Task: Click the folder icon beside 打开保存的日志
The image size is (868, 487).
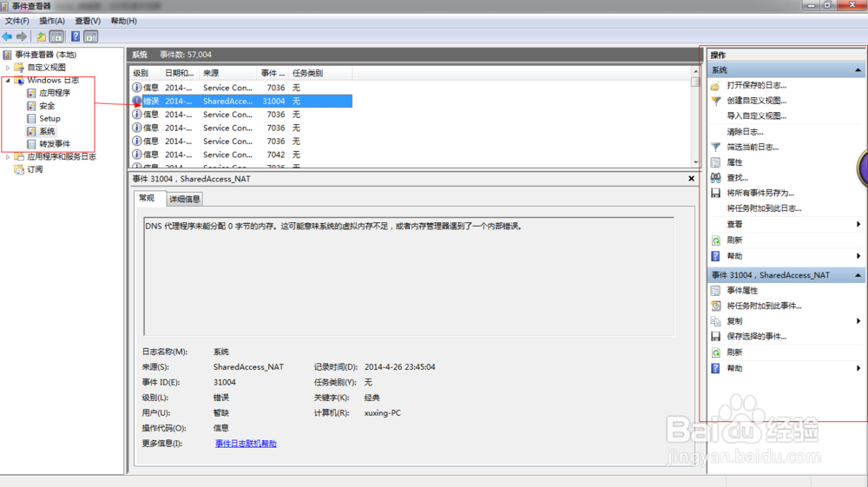Action: [x=716, y=86]
